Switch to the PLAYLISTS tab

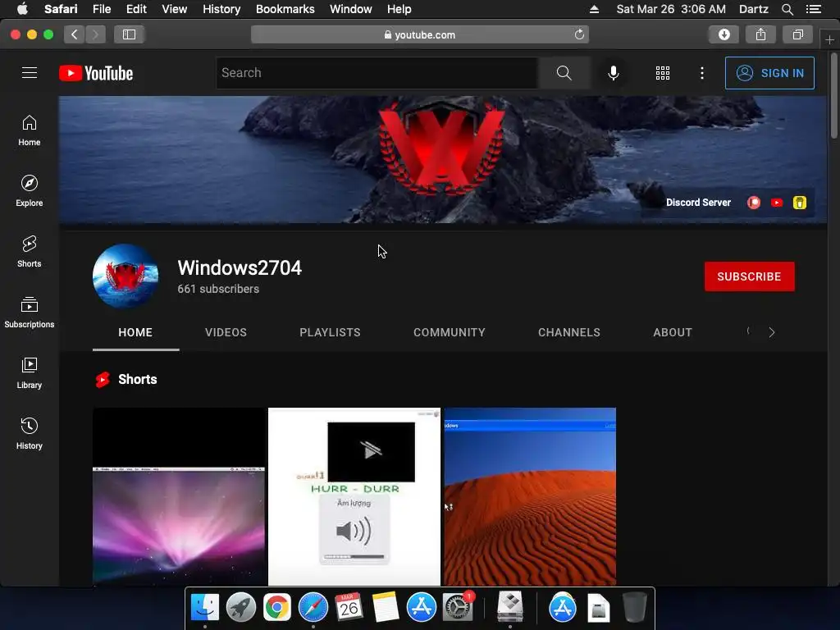pyautogui.click(x=330, y=332)
